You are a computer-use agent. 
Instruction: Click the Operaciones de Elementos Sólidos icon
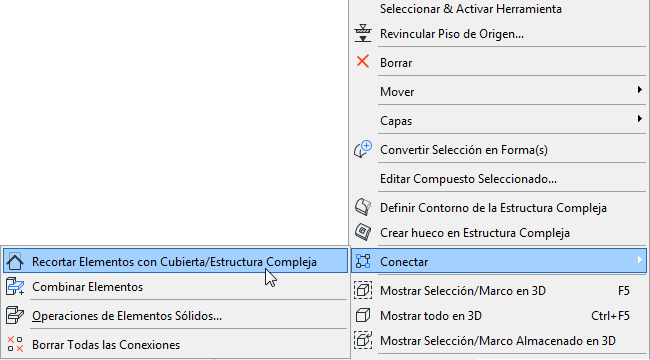point(15,315)
